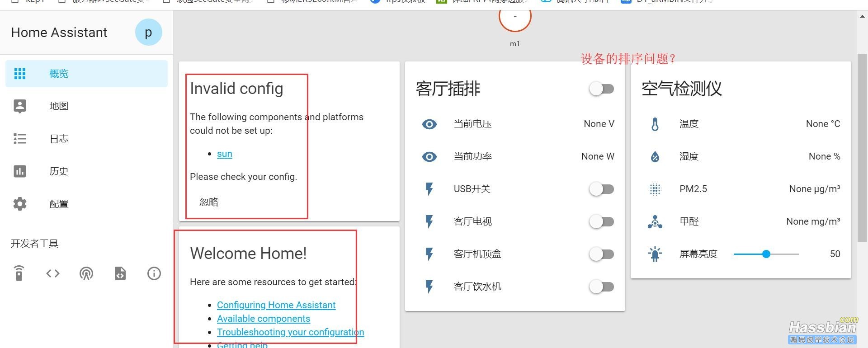The width and height of the screenshot is (868, 348).
Task: Click the 客厅插排 card title
Action: point(448,89)
